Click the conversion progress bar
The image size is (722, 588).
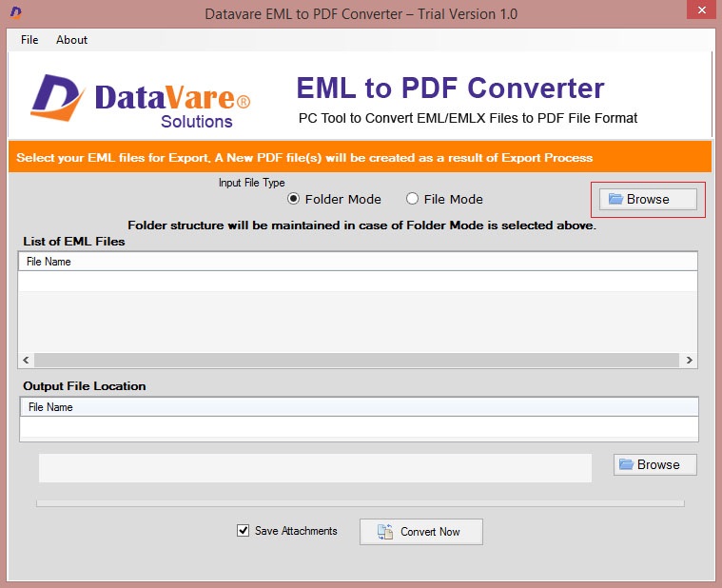(361, 503)
